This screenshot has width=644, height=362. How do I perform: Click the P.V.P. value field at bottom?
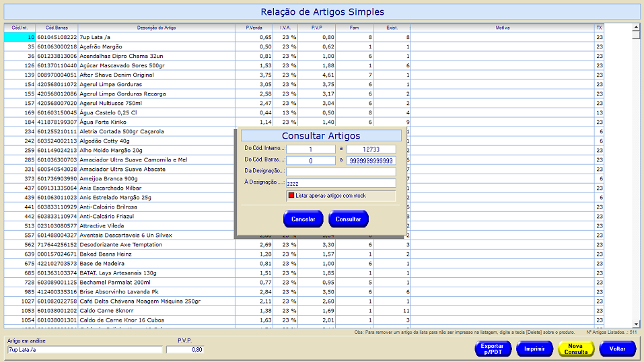pos(184,350)
